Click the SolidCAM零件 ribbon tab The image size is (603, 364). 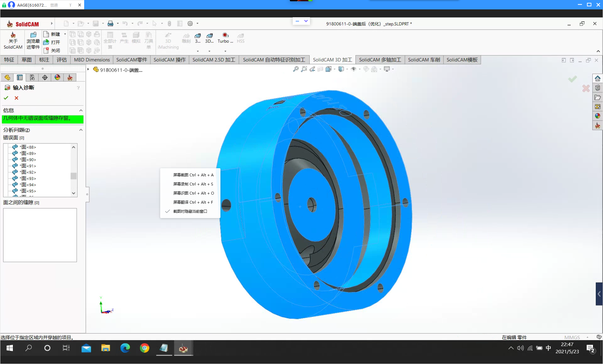(x=132, y=59)
